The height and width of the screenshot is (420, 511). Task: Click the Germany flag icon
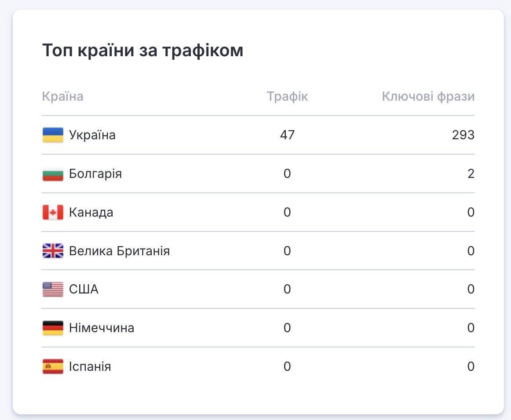53,328
